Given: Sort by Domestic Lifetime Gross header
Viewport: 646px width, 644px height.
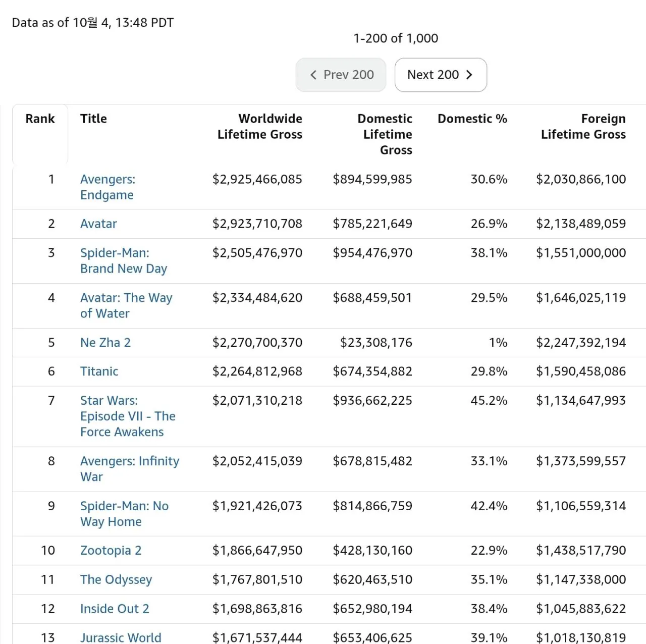Looking at the screenshot, I should pyautogui.click(x=385, y=134).
